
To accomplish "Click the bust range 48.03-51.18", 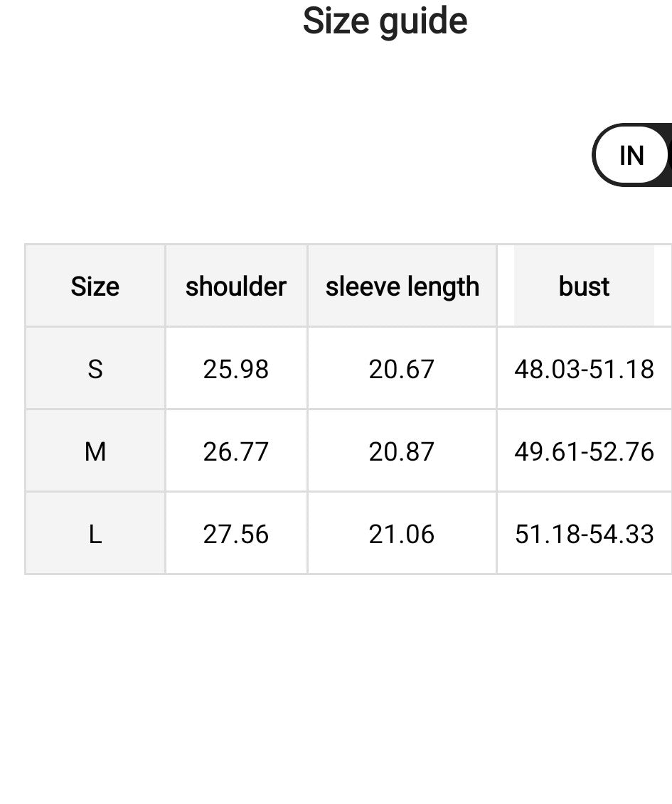I will pyautogui.click(x=583, y=368).
